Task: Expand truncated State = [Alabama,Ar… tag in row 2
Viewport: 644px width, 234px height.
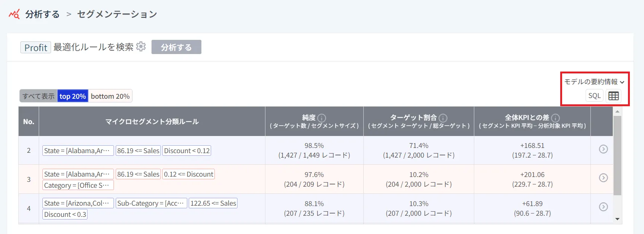Action: (x=77, y=151)
